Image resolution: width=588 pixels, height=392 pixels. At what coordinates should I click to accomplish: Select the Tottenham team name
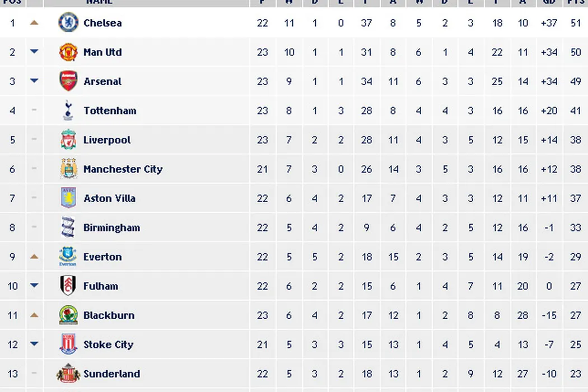click(x=110, y=110)
